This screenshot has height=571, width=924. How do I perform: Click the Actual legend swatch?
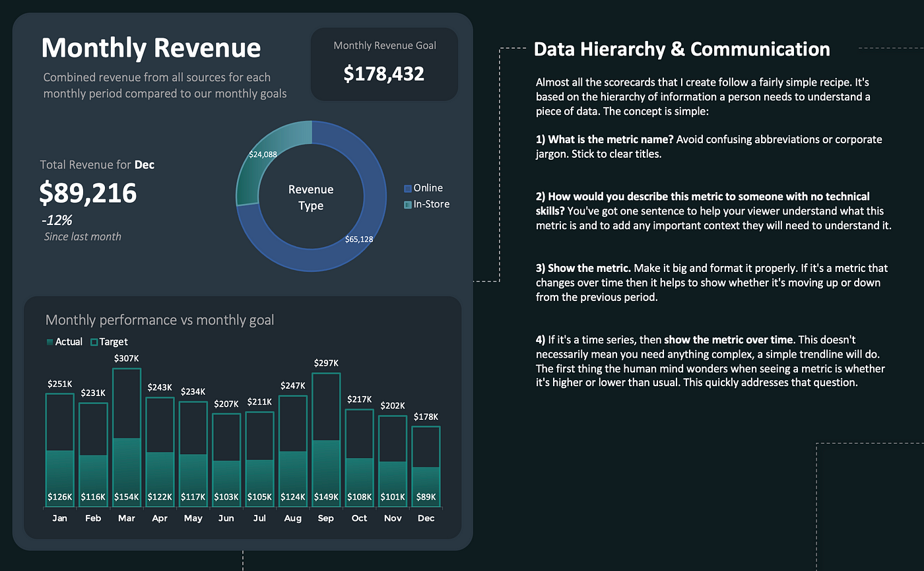tap(49, 342)
